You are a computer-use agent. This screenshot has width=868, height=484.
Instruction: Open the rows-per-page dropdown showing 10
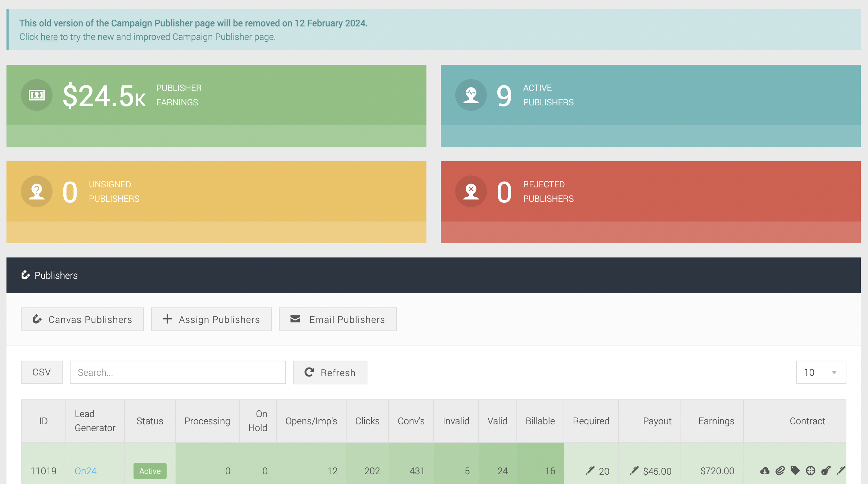821,372
